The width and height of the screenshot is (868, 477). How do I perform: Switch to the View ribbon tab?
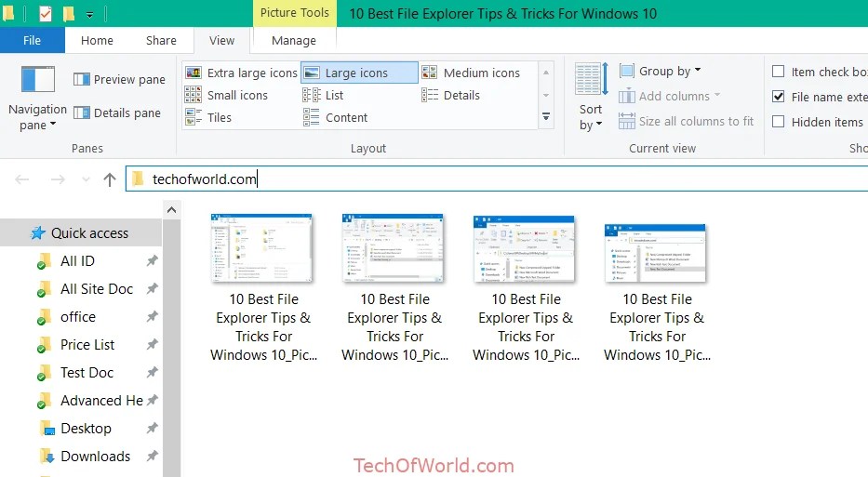click(222, 40)
